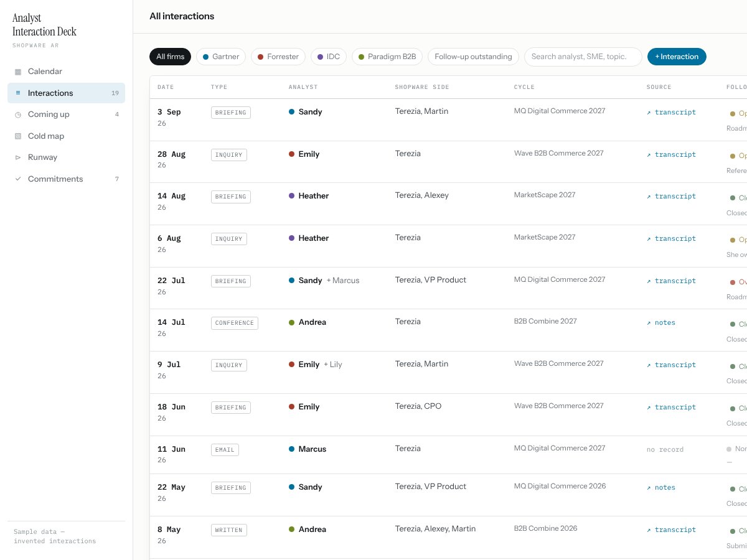747x560 pixels.
Task: Click 'B2B Combine 2026' cycle cell
Action: [x=545, y=528]
